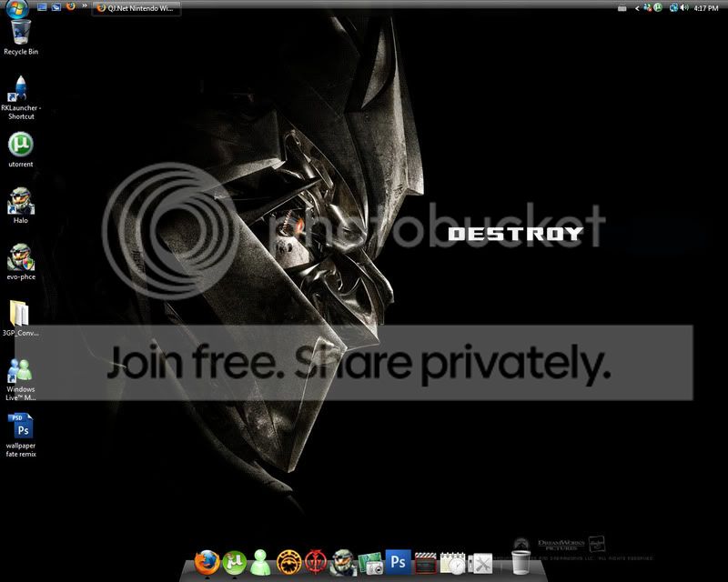Open Windows Live Messenger in the dock

point(262,561)
